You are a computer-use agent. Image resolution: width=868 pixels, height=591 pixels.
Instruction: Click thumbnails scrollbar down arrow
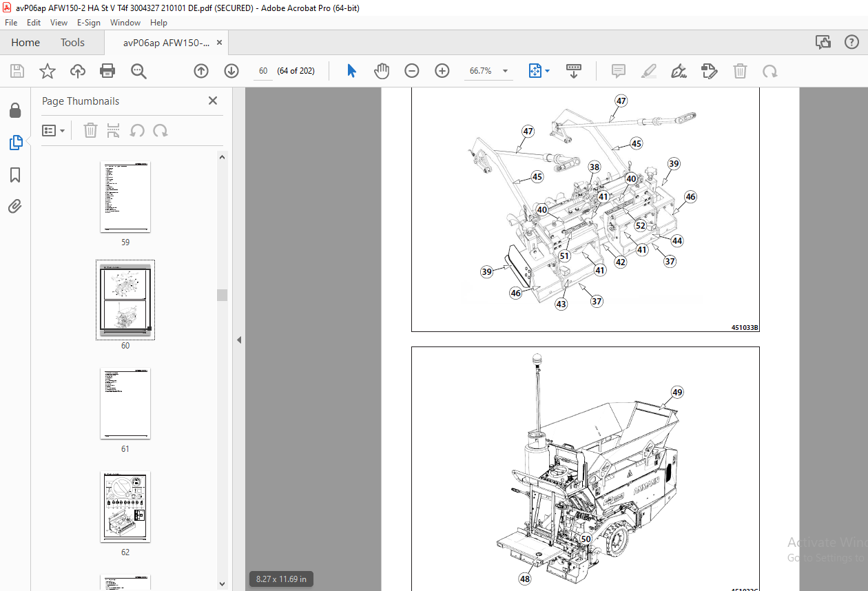click(x=222, y=583)
